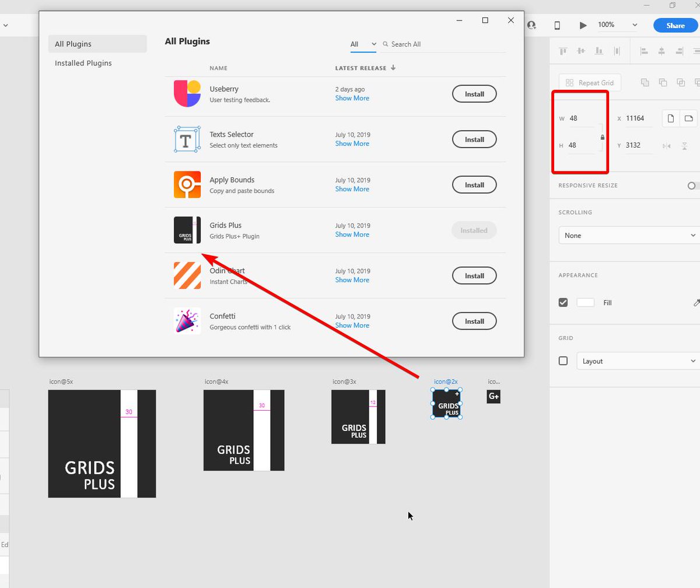Flip horizontally icon
The image size is (700, 588).
[x=667, y=146]
